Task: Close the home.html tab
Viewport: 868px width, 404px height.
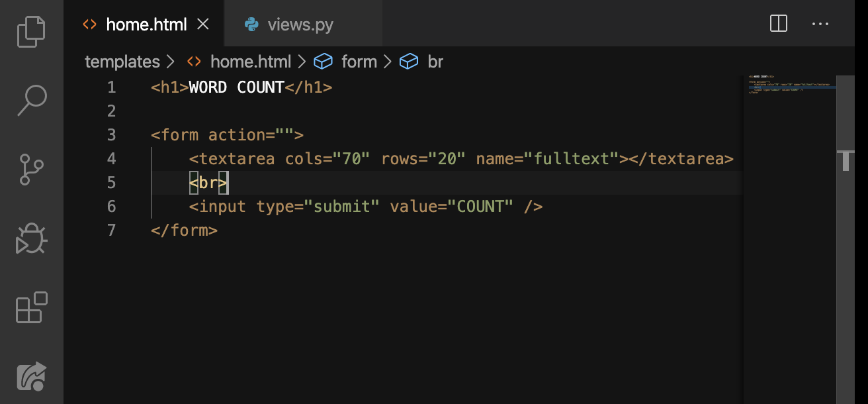Action: pyautogui.click(x=202, y=24)
